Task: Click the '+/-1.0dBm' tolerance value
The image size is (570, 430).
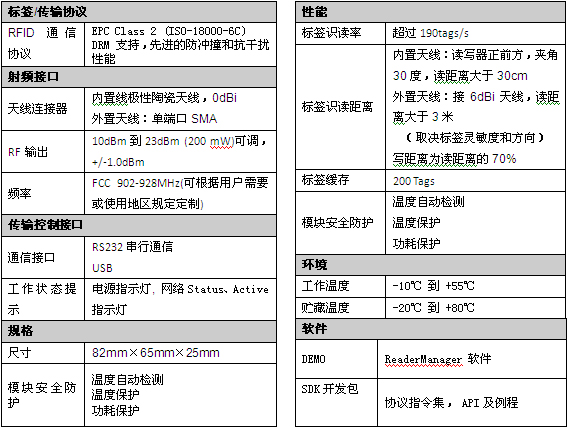Action: [118, 162]
